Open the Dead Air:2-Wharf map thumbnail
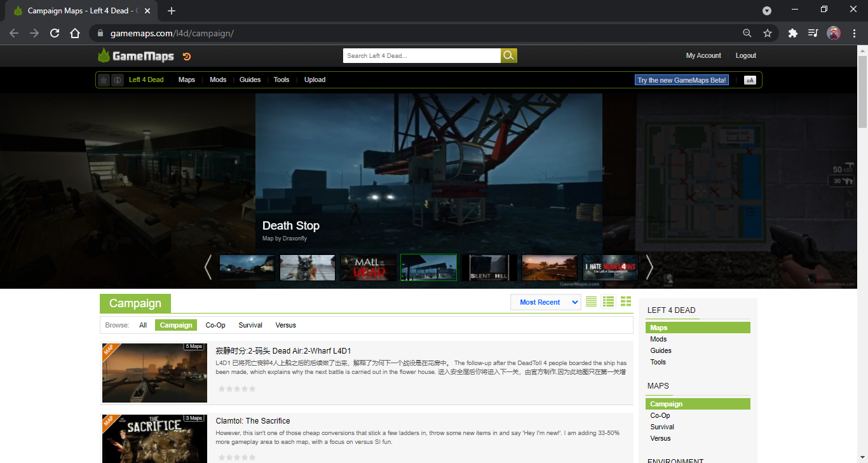The image size is (868, 463). point(154,373)
